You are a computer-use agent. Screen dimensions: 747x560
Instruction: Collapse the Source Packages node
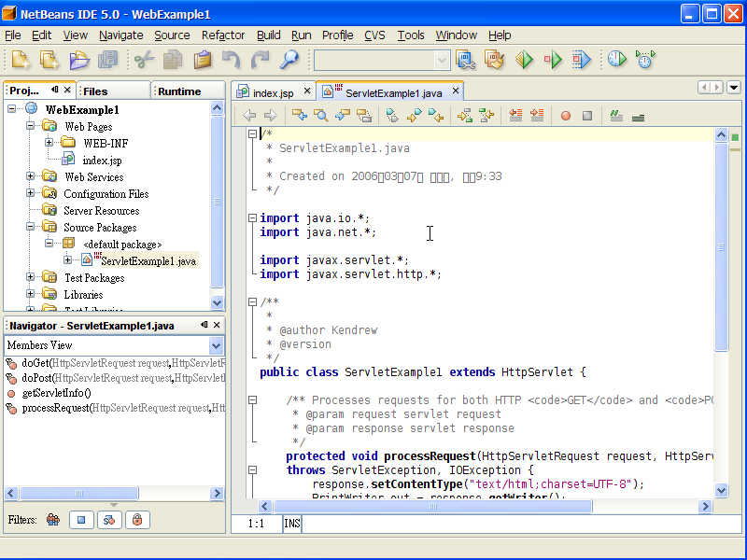point(30,226)
